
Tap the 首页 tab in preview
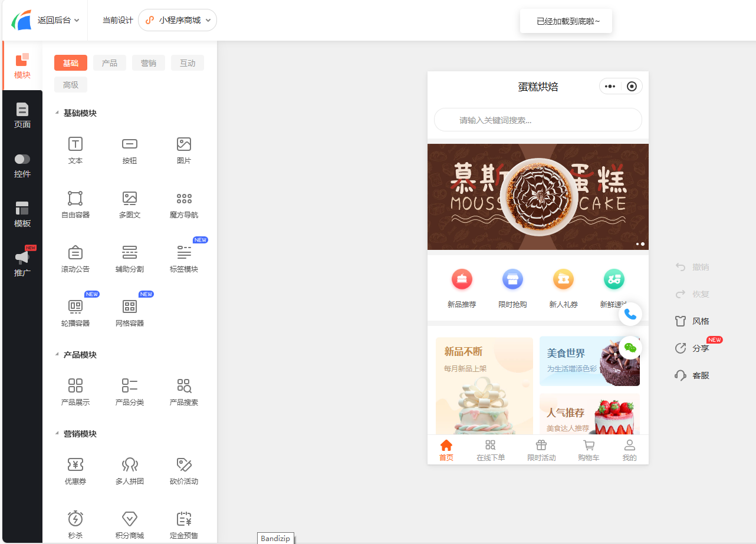(x=446, y=450)
